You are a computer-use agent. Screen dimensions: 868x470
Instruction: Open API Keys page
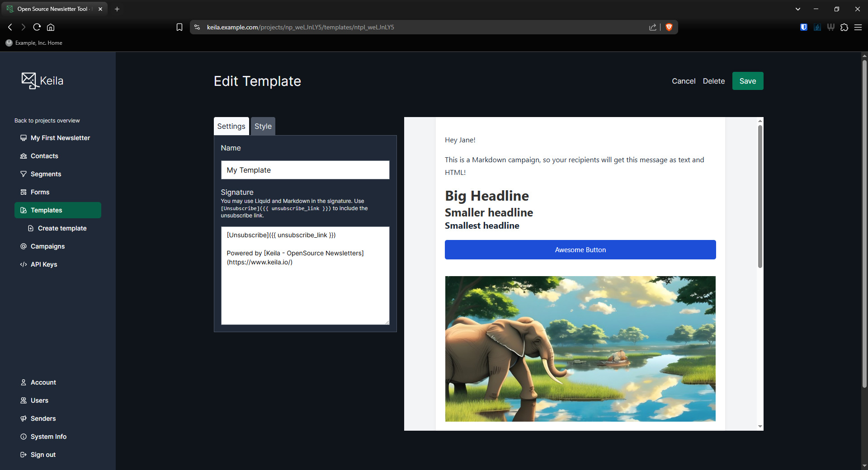point(44,264)
